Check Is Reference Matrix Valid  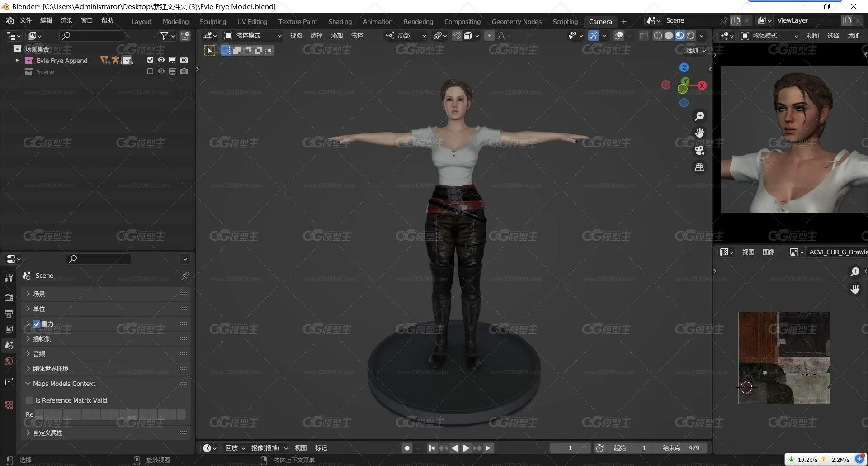[x=30, y=400]
